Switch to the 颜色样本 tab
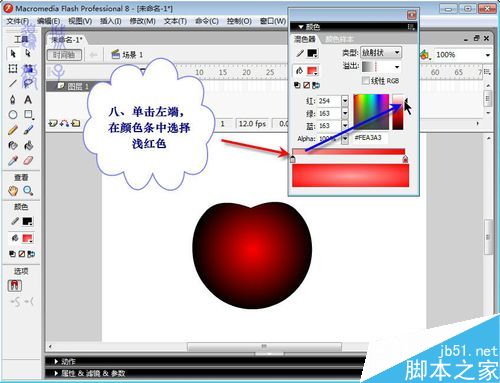 coord(339,39)
